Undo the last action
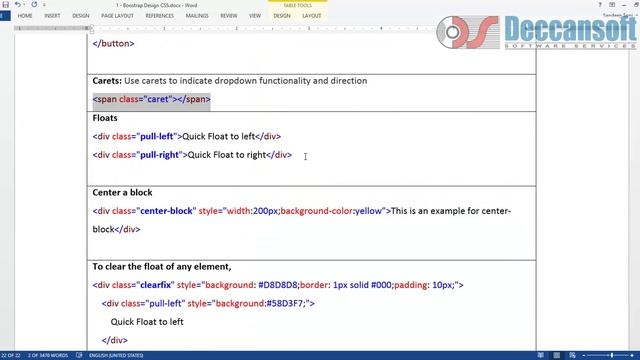Viewport: 640px width, 360px height. coord(18,4)
